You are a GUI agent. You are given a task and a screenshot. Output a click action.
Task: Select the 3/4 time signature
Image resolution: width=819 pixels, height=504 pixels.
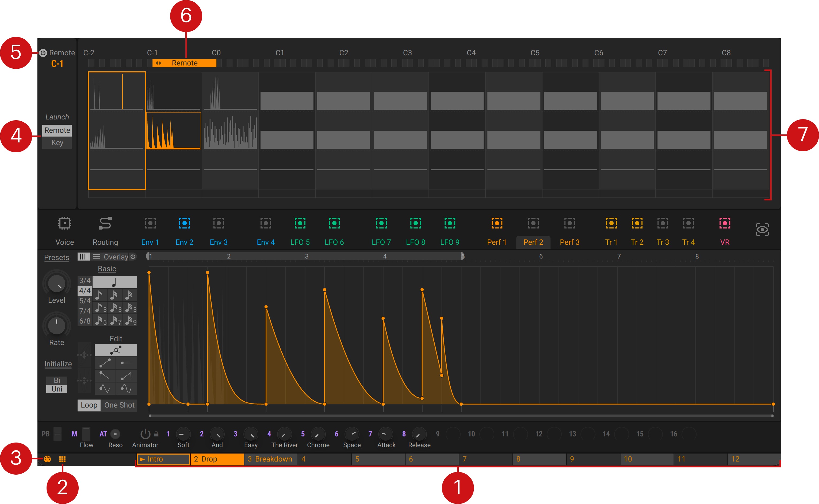click(85, 280)
